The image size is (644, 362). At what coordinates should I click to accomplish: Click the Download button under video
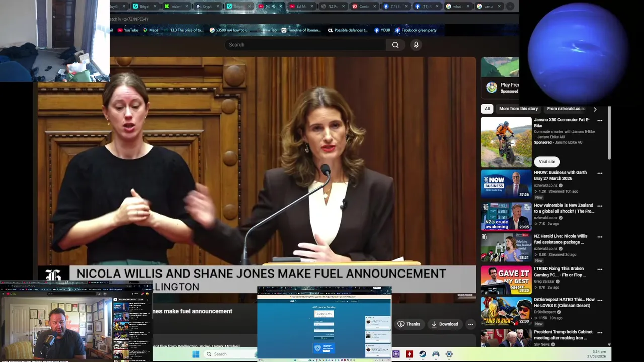[445, 324]
